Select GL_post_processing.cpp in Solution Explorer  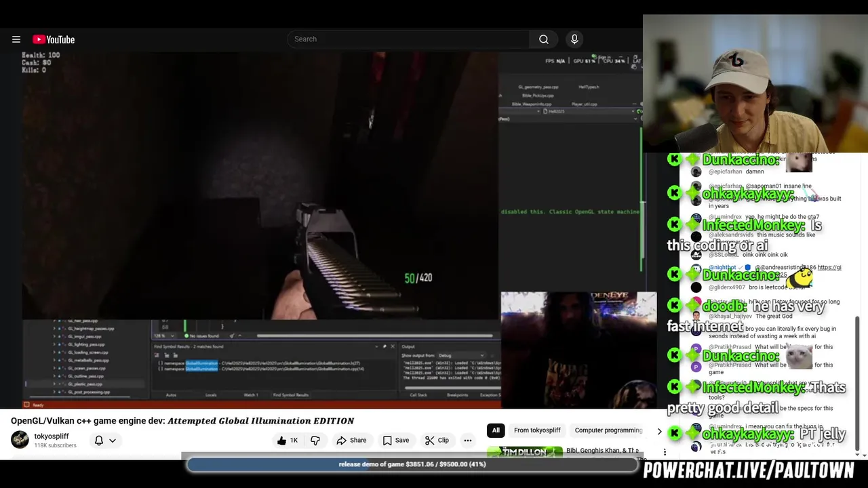click(x=88, y=392)
